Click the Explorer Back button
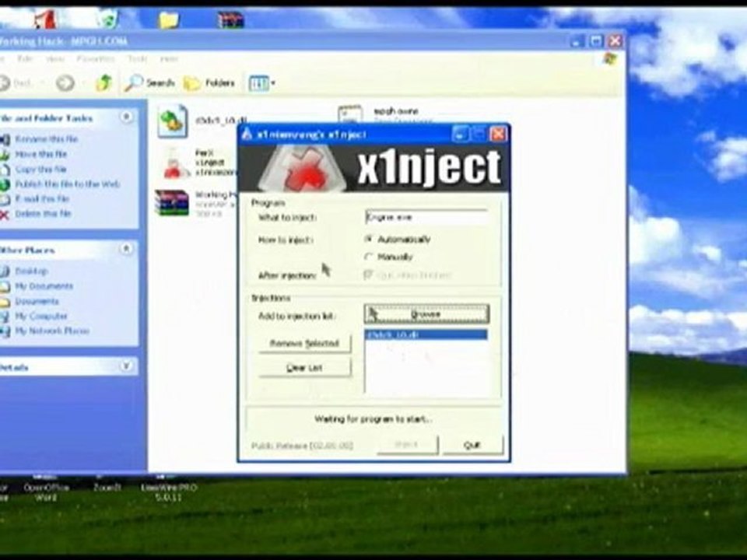Image resolution: width=747 pixels, height=560 pixels. [16, 83]
